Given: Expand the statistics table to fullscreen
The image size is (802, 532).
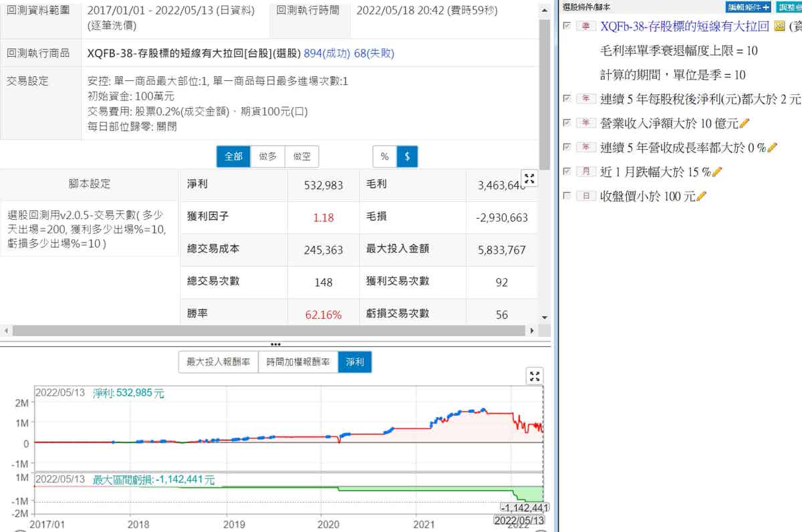Looking at the screenshot, I should click(x=529, y=178).
